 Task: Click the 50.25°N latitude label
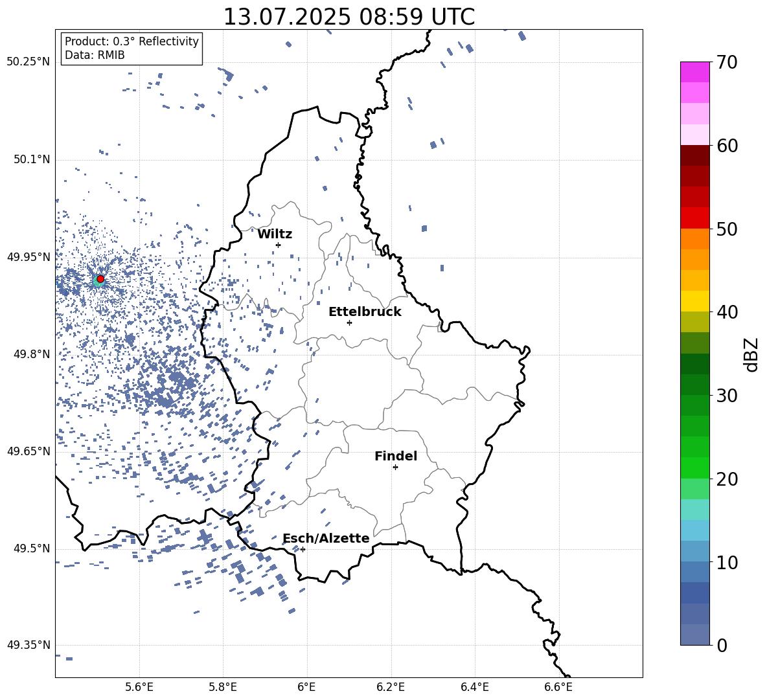coord(29,62)
